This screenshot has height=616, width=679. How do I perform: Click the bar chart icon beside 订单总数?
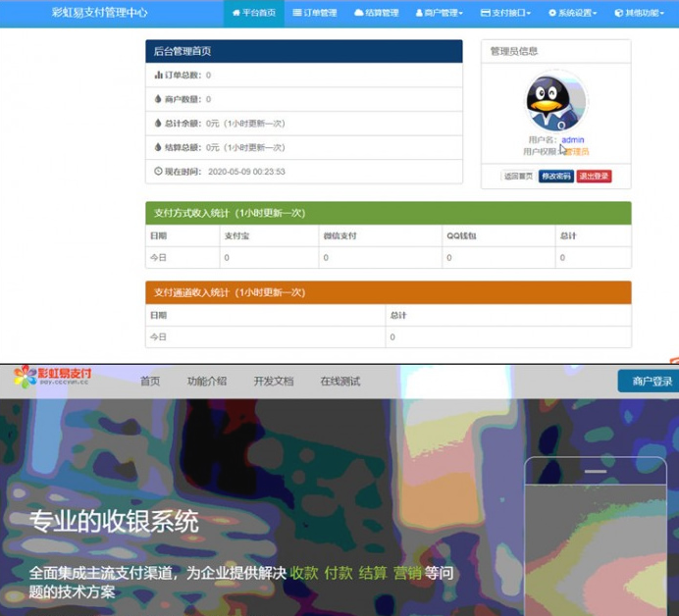(x=159, y=76)
